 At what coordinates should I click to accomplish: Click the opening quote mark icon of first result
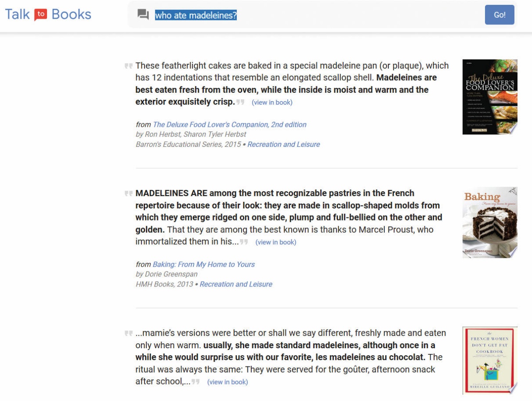pos(129,66)
